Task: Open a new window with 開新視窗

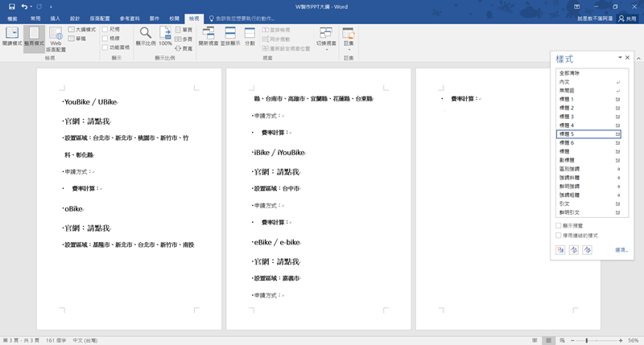Action: coord(208,36)
